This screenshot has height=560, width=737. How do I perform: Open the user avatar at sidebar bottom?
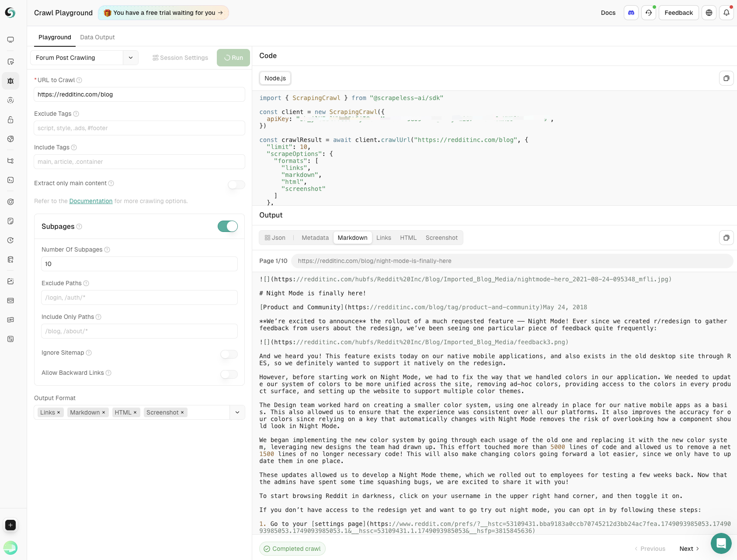[10, 548]
